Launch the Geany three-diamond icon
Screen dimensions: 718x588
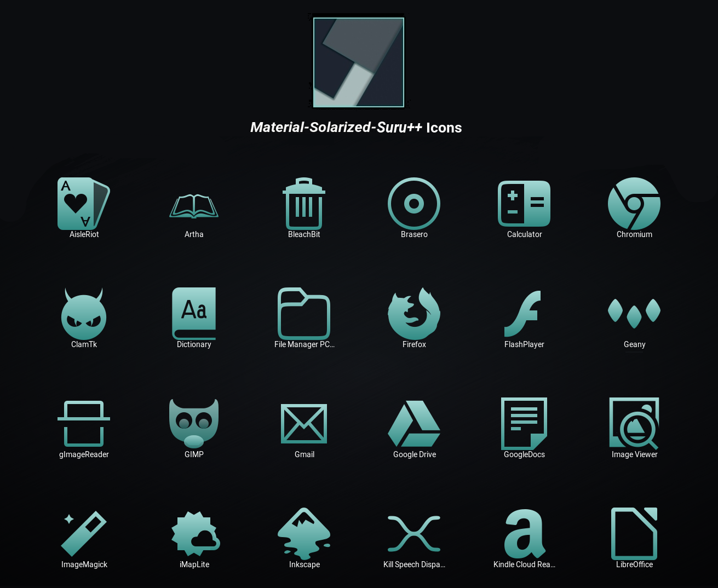tap(634, 313)
